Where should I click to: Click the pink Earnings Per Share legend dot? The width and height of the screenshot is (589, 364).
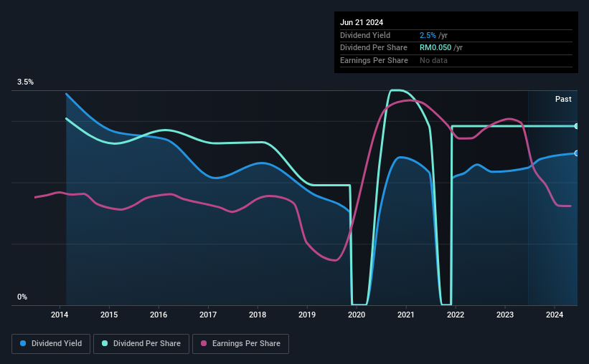[204, 343]
